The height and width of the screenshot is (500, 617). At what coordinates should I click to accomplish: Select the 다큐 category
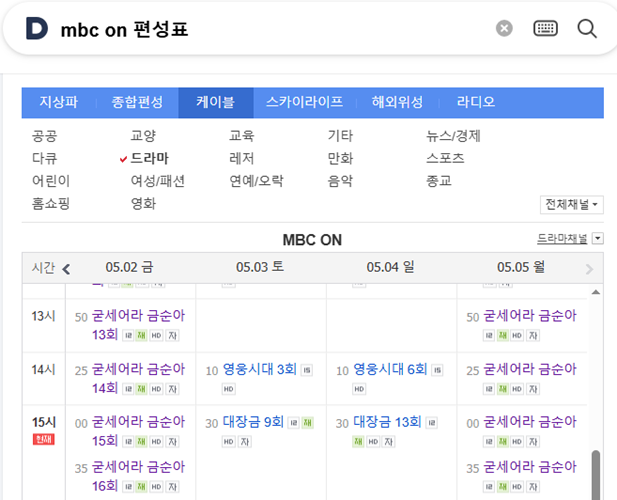click(x=44, y=159)
